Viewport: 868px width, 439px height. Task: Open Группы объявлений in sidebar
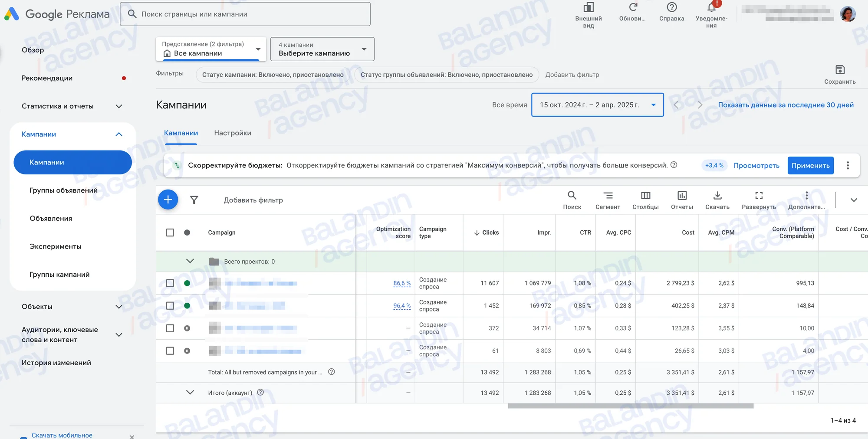(x=64, y=190)
